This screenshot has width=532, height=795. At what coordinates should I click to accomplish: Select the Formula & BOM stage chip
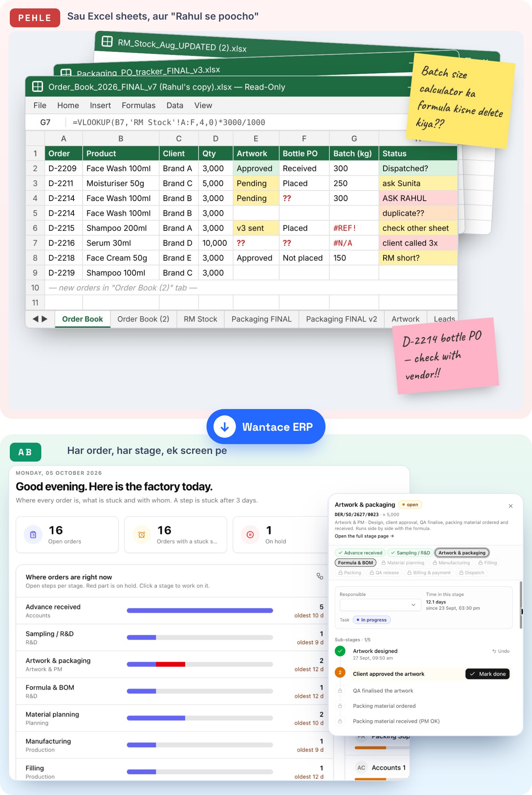(356, 563)
